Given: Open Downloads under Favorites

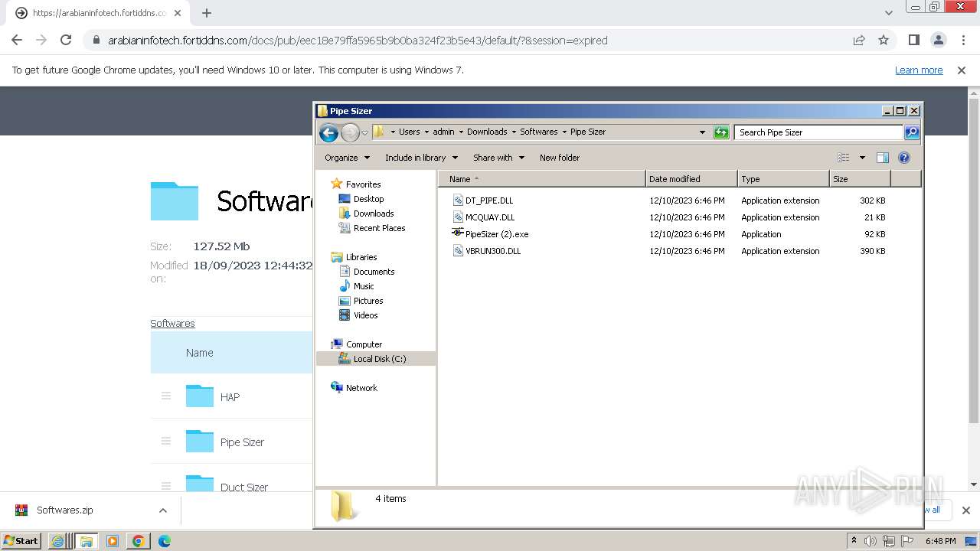Looking at the screenshot, I should pos(374,214).
